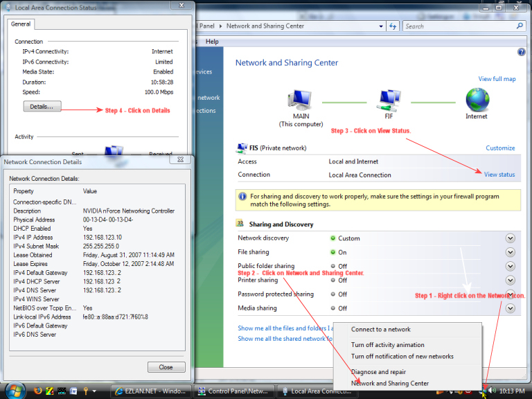The height and width of the screenshot is (399, 532).
Task: Click the Windows Start orb
Action: 14,391
